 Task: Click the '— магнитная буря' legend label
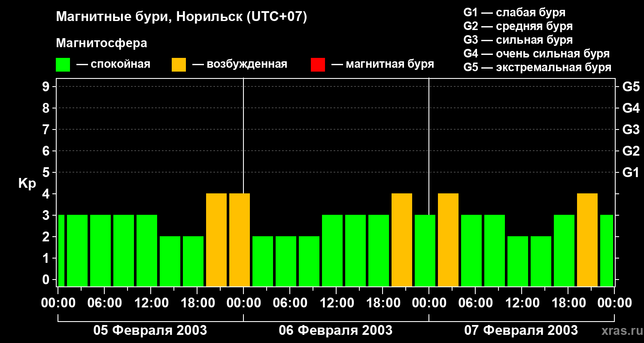(383, 64)
